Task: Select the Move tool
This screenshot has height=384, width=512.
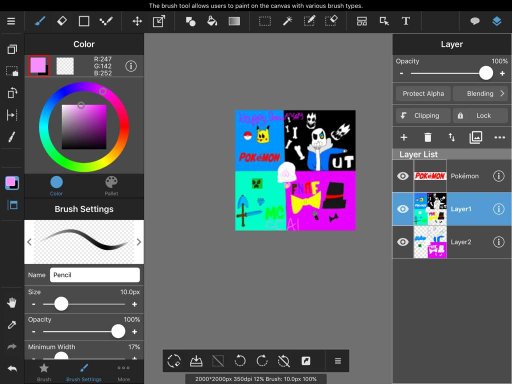Action: point(137,21)
